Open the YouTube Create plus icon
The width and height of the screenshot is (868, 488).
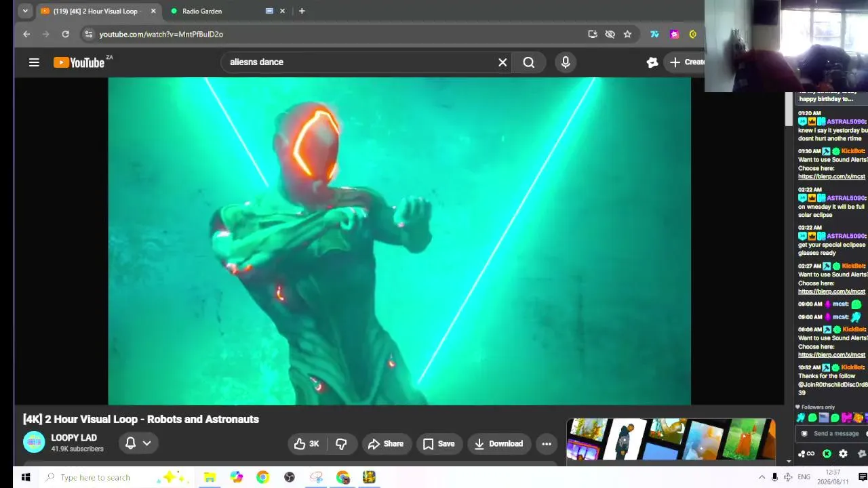click(675, 62)
